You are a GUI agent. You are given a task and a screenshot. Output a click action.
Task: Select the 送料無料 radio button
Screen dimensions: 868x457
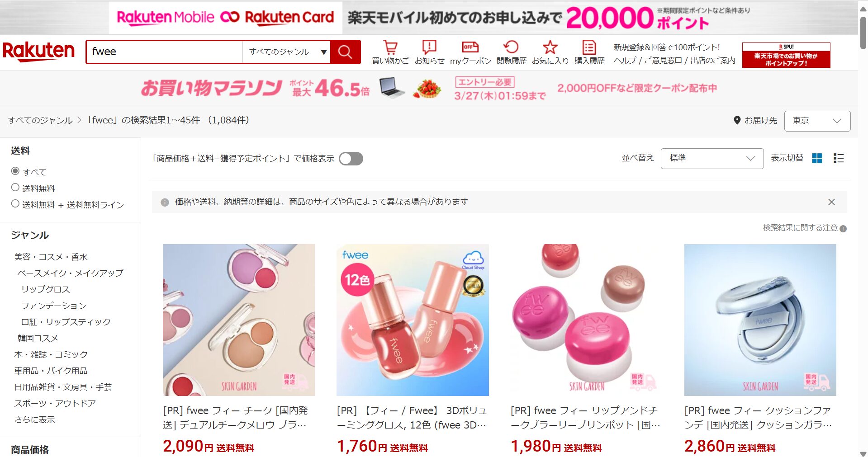point(15,188)
